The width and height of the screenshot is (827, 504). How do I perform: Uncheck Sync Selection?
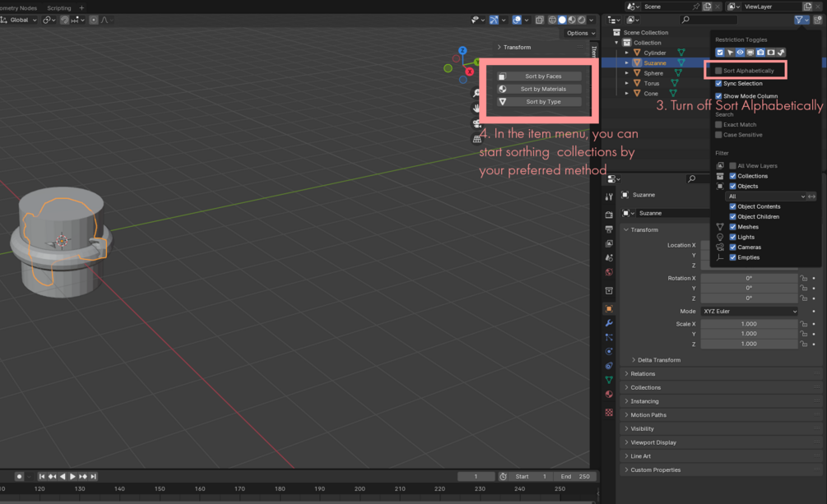(718, 83)
